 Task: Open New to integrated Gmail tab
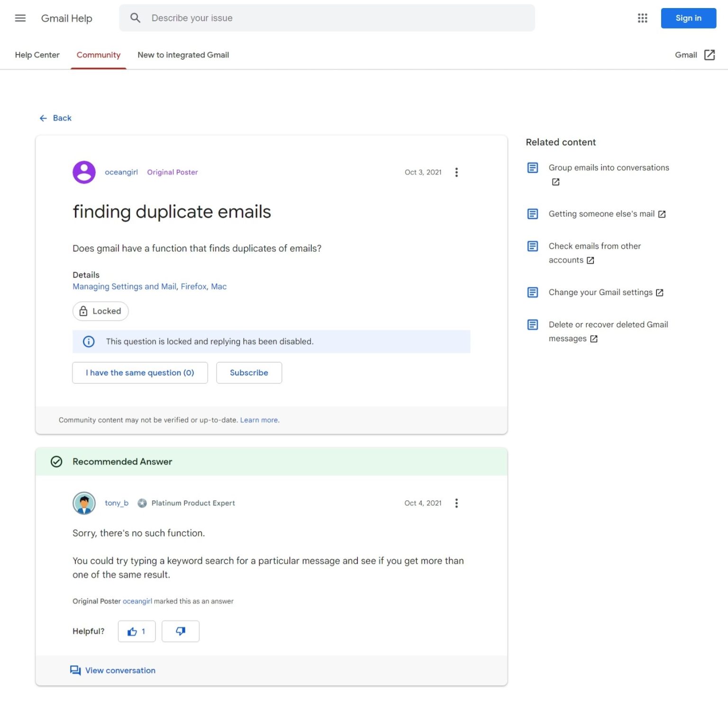183,55
